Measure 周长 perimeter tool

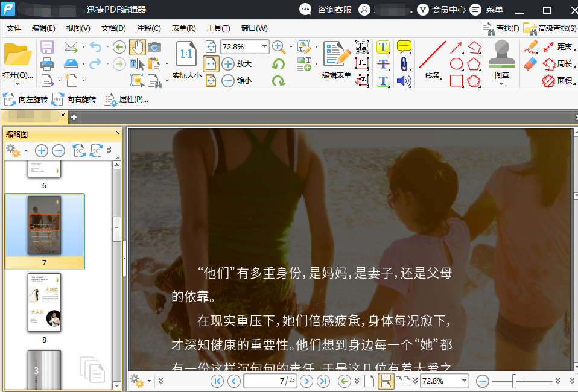(558, 64)
